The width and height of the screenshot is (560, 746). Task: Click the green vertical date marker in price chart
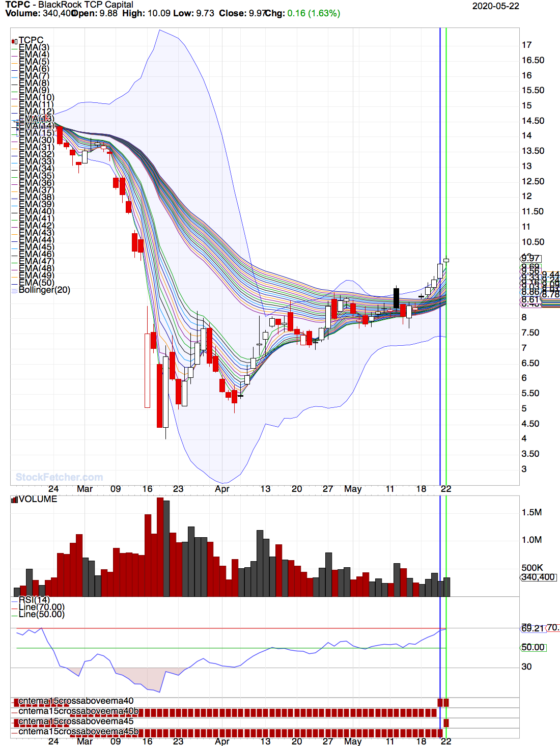(x=446, y=256)
